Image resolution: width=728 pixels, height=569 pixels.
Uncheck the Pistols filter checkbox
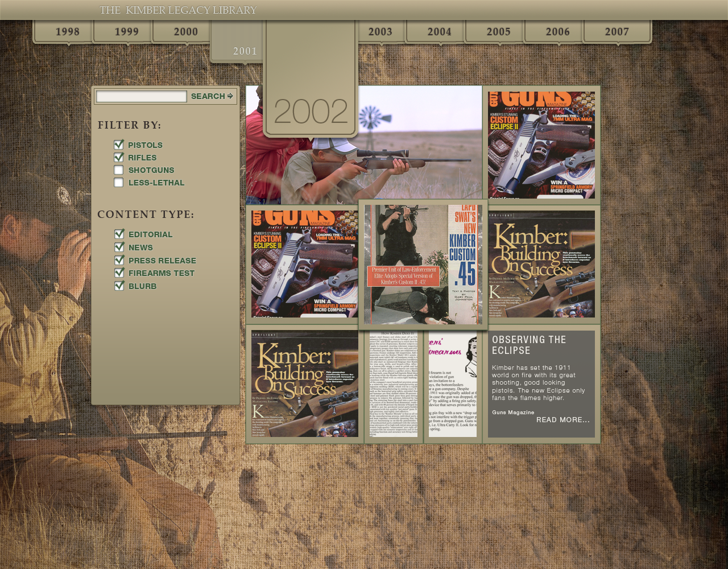click(x=118, y=145)
